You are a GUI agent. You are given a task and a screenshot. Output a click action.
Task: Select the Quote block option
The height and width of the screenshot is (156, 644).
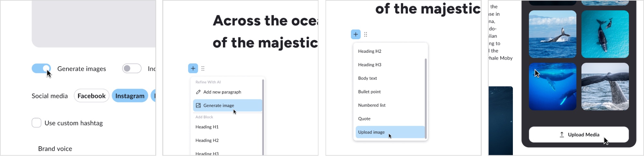[364, 119]
